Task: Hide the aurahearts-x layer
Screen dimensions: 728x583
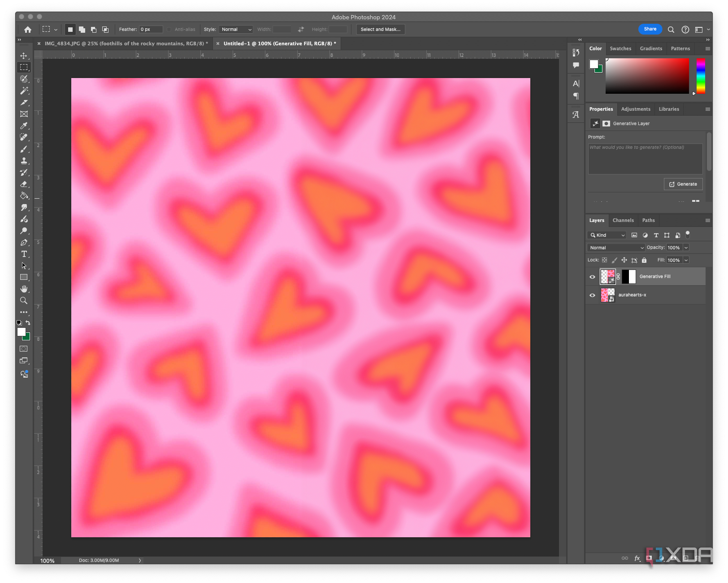Action: [592, 295]
